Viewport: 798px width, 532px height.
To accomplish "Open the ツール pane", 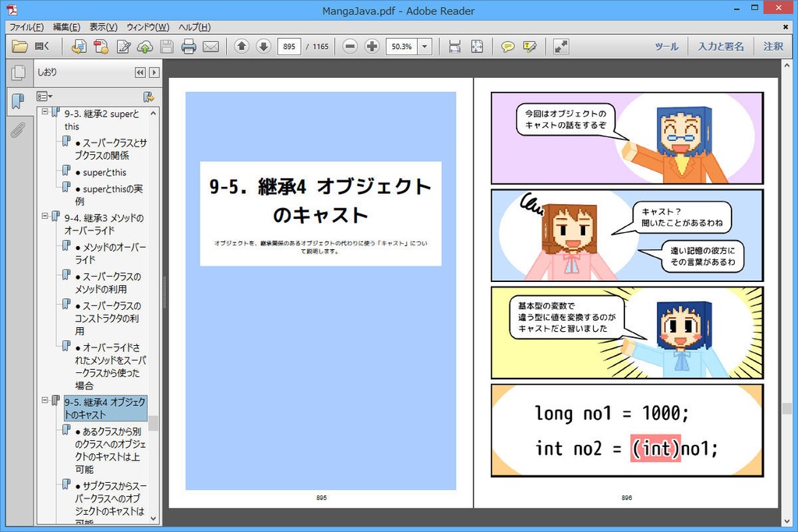I will pyautogui.click(x=667, y=46).
